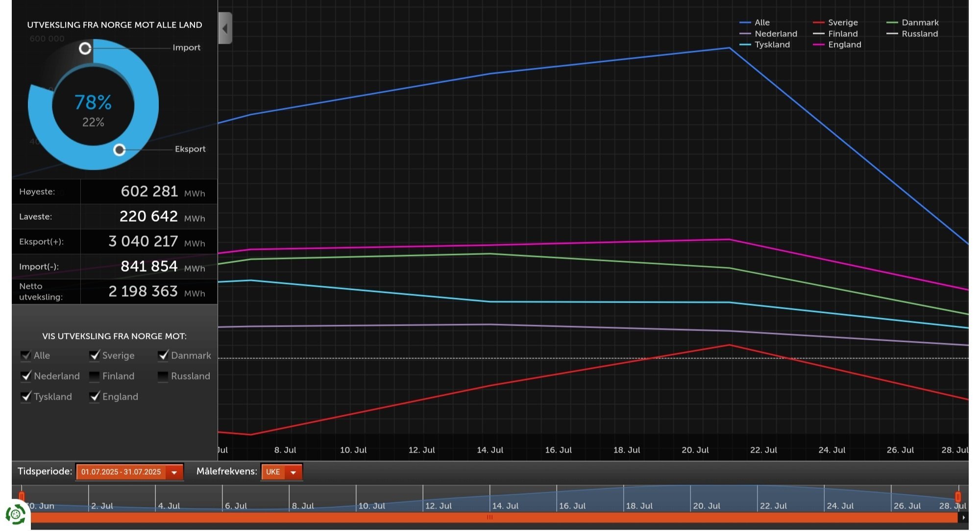
Task: Click the Tyskland legend entry
Action: (x=765, y=45)
